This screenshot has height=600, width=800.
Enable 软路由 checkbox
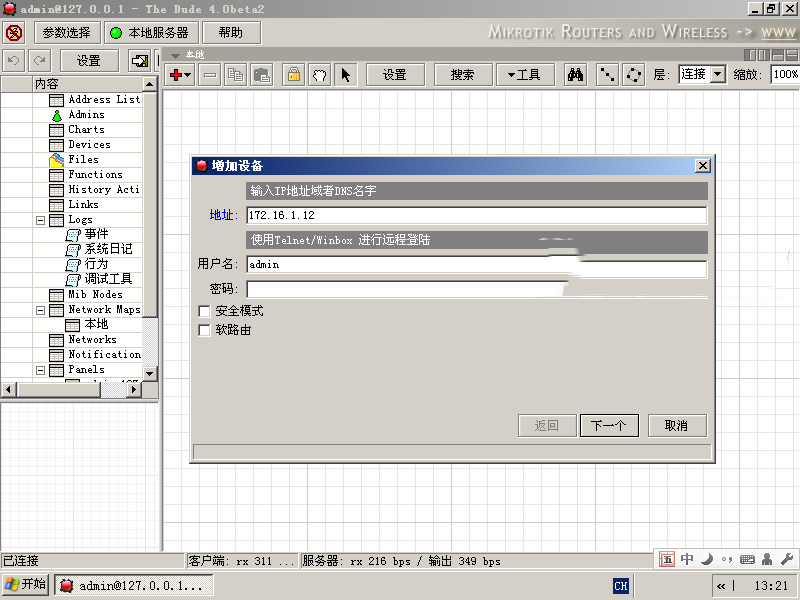tap(204, 331)
